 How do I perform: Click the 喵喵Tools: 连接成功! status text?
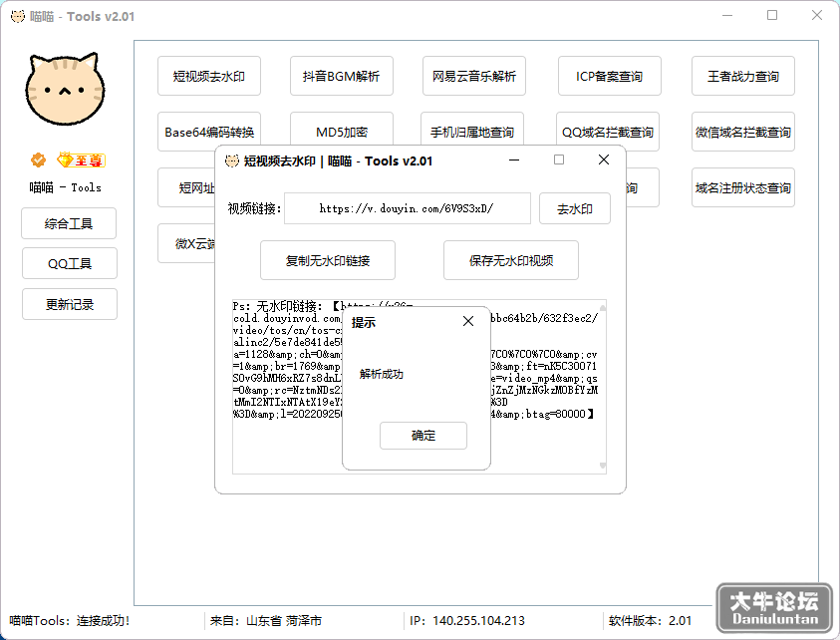click(70, 621)
